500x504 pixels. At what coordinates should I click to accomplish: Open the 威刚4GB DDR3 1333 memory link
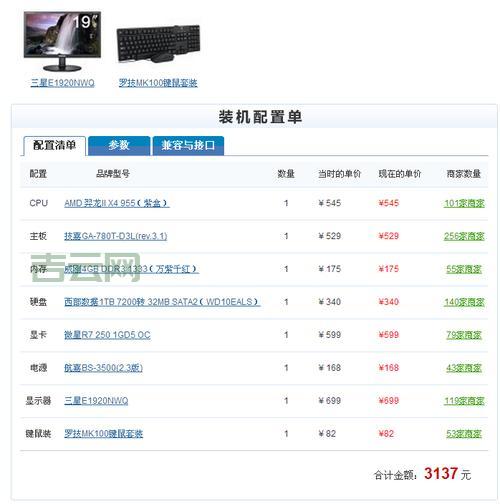132,269
